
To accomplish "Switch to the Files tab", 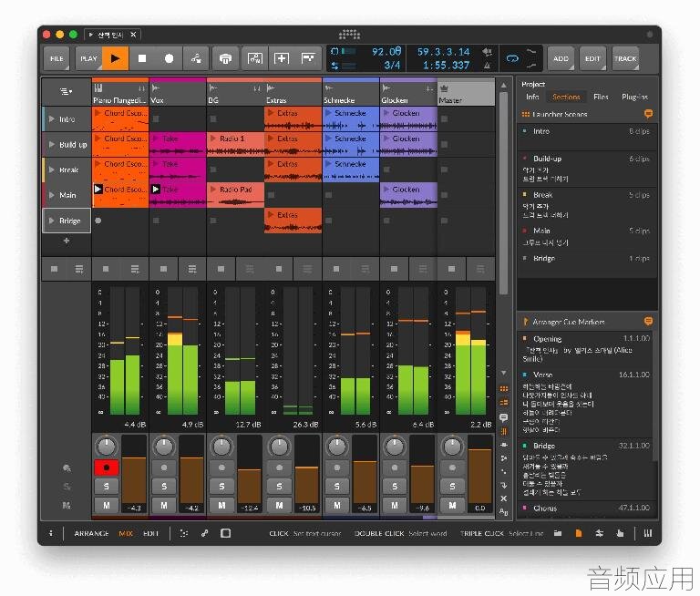I will [601, 97].
